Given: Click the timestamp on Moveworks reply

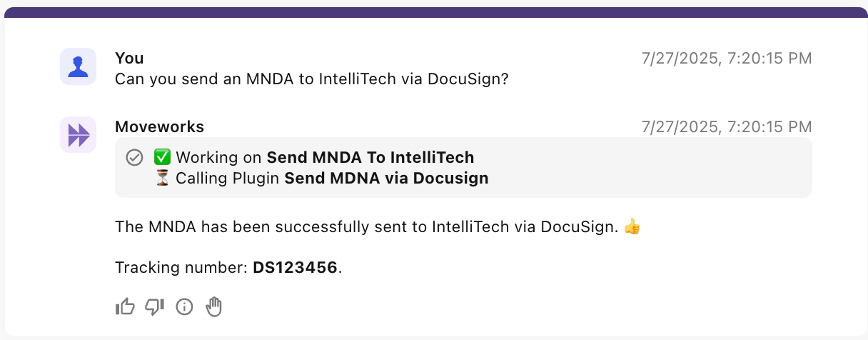Looking at the screenshot, I should click(727, 126).
